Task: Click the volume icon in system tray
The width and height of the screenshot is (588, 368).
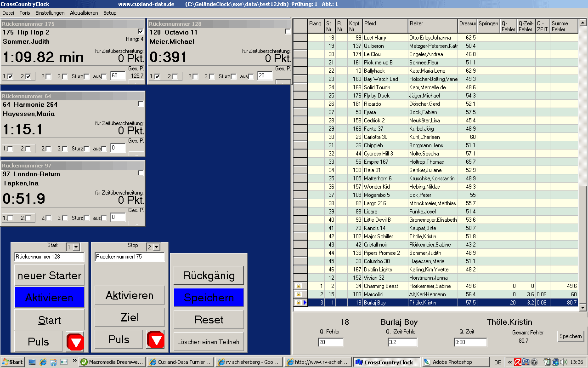Action: [564, 362]
